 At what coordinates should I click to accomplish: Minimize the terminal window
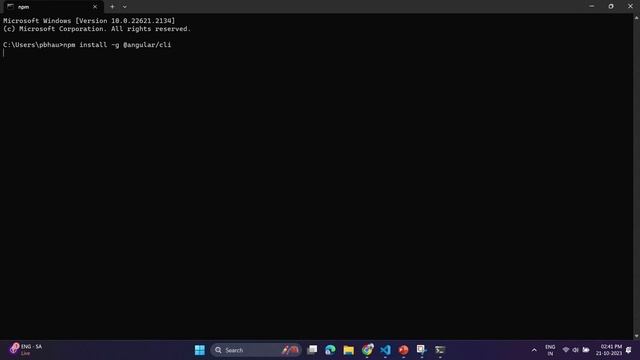click(591, 6)
